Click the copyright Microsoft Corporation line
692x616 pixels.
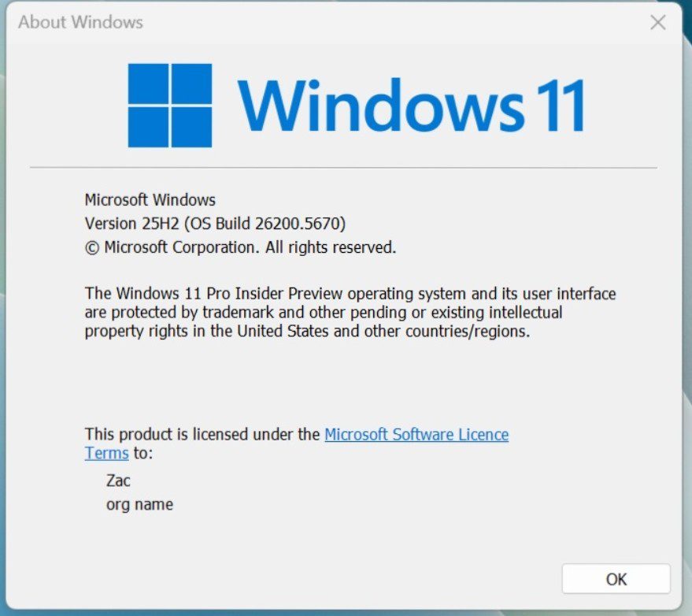click(241, 247)
